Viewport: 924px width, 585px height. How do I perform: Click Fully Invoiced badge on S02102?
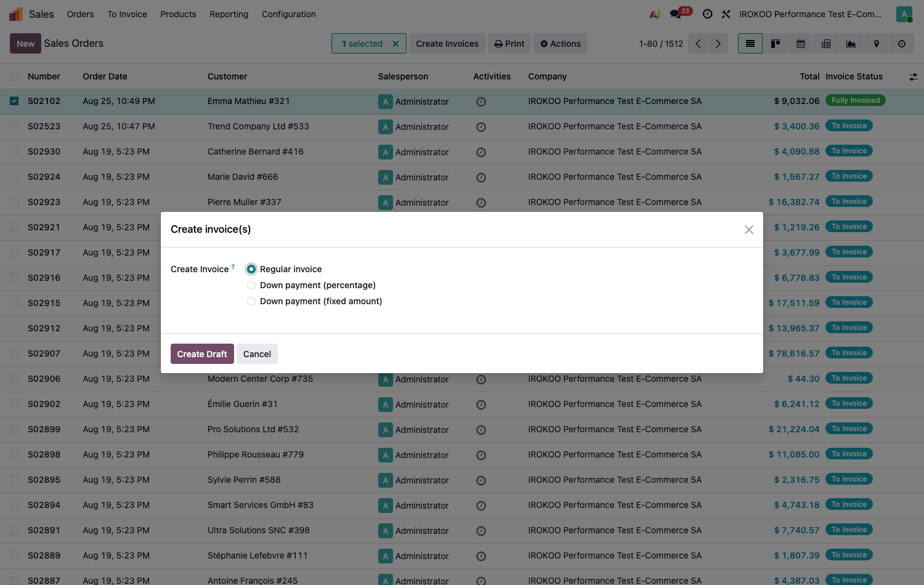[856, 100]
